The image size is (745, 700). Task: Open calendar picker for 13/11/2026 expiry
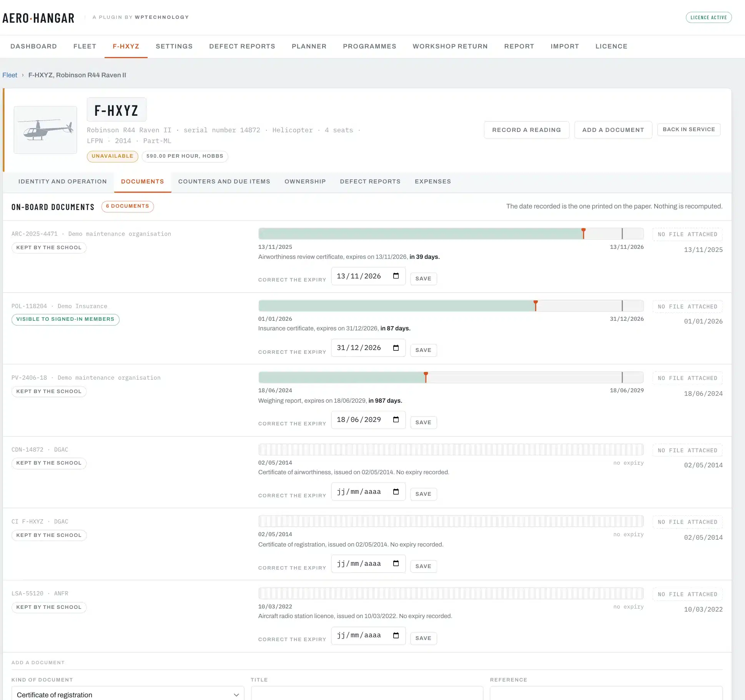coord(396,276)
